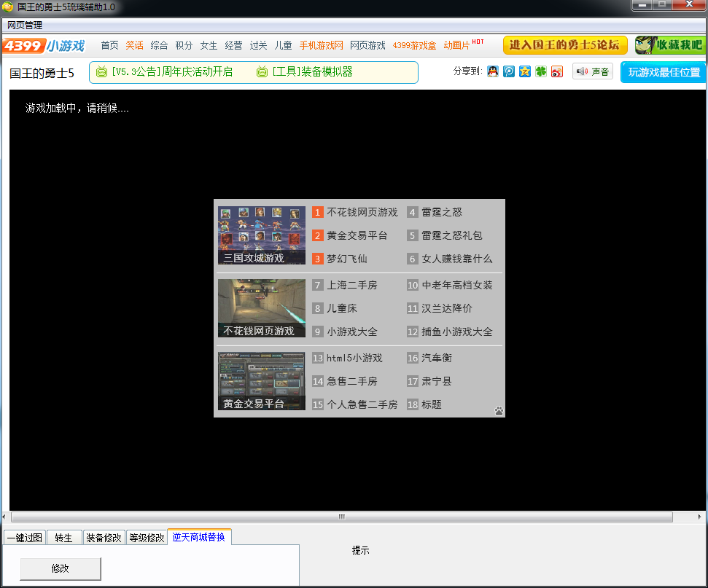The width and height of the screenshot is (708, 588).
Task: Share to Sina Weibo icon
Action: tap(557, 71)
